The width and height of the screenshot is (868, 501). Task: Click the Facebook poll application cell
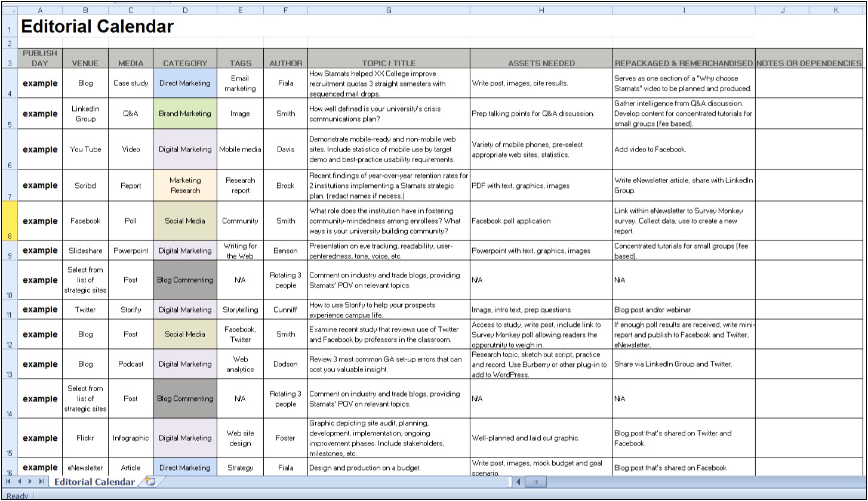pyautogui.click(x=541, y=221)
